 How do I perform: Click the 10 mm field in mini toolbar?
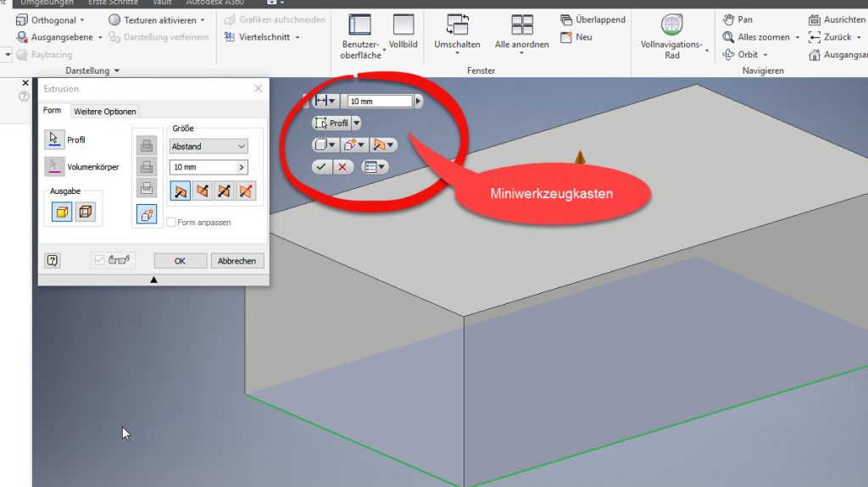(x=380, y=101)
